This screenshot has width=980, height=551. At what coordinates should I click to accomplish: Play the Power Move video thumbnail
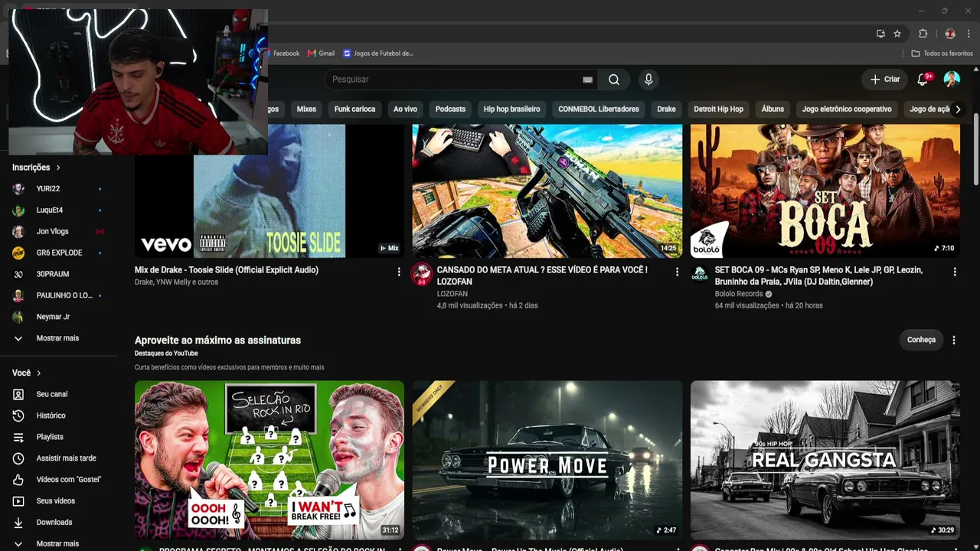coord(547,460)
